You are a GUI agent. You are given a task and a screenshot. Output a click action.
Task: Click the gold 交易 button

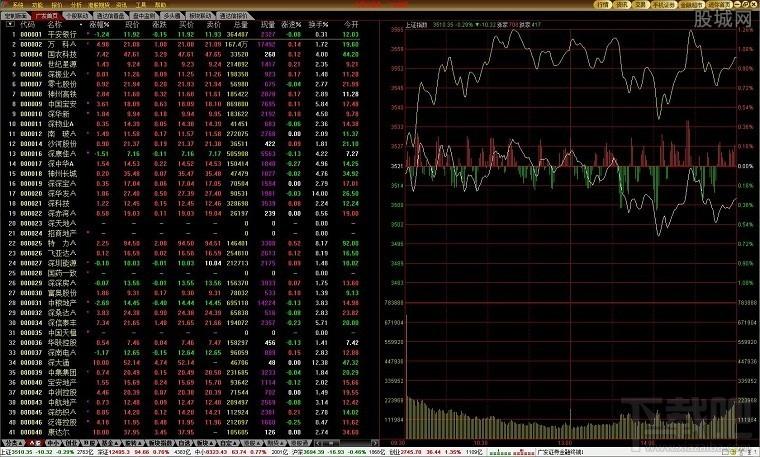[x=640, y=4]
